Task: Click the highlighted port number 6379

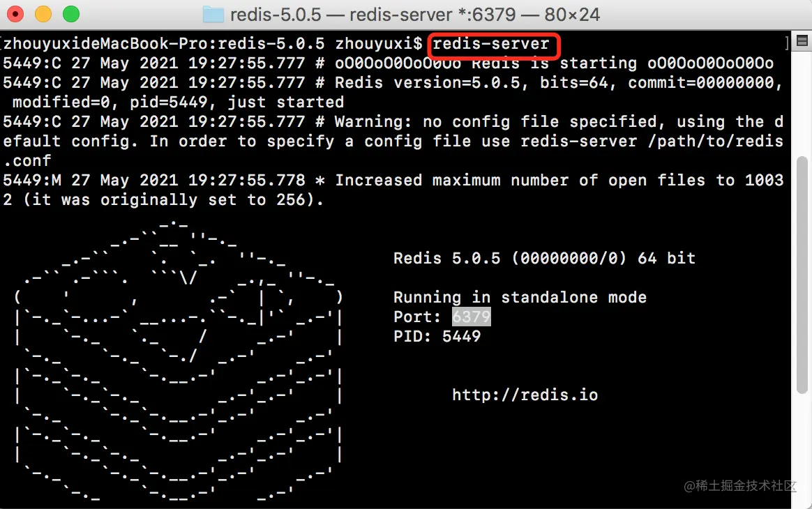Action: (472, 317)
